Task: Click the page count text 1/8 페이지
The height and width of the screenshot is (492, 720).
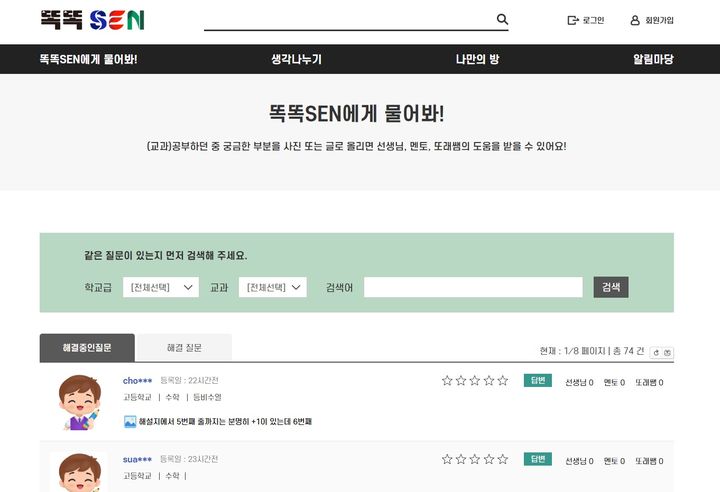Action: 585,351
